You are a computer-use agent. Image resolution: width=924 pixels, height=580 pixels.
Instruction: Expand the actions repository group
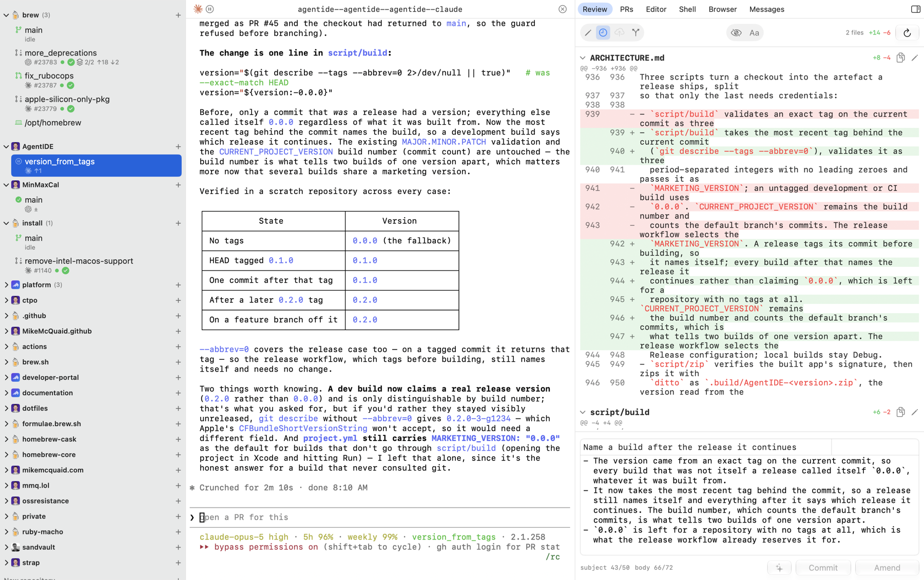6,347
